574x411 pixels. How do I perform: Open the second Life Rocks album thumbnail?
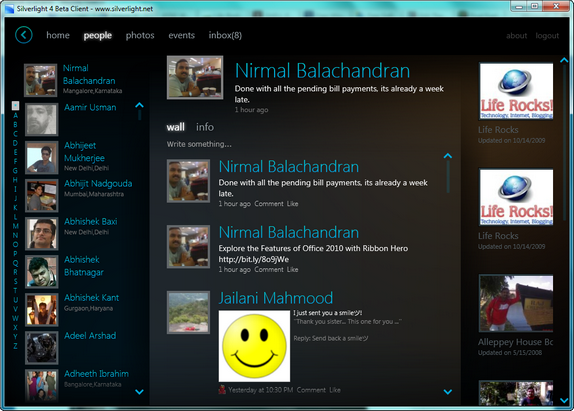tap(516, 197)
